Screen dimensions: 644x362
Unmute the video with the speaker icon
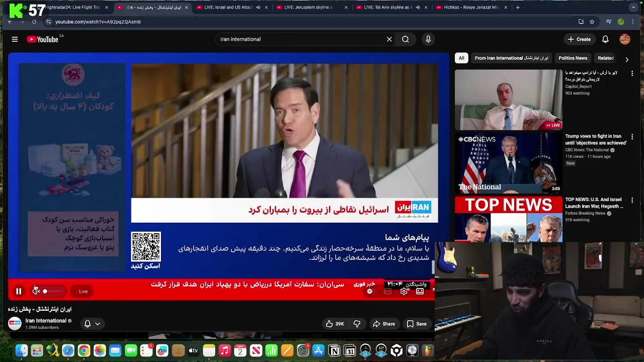(36, 291)
